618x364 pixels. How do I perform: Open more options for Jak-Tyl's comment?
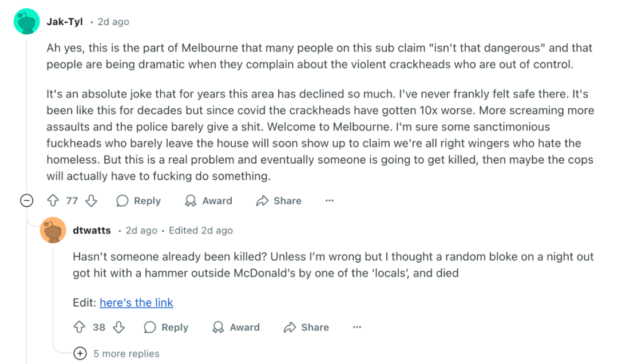tap(329, 201)
